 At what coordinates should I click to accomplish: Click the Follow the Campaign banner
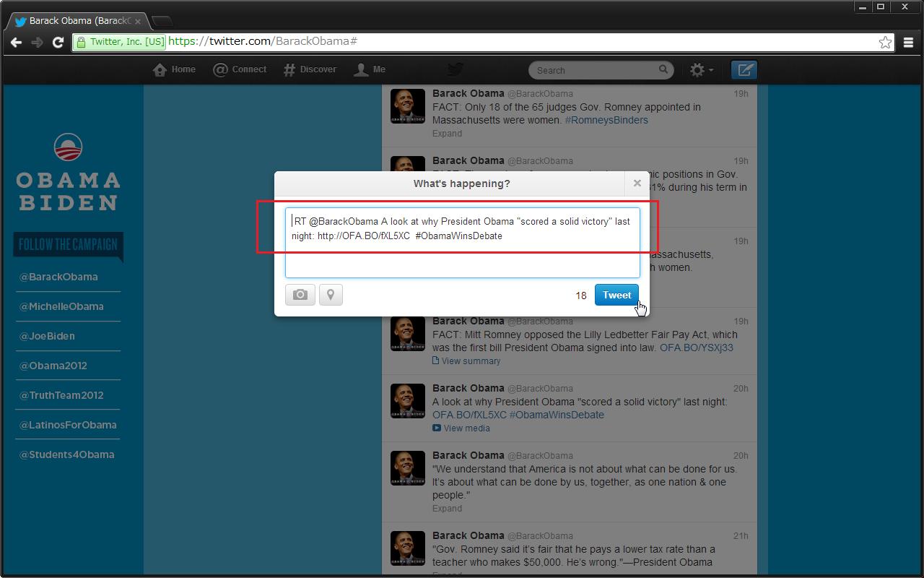pos(68,246)
